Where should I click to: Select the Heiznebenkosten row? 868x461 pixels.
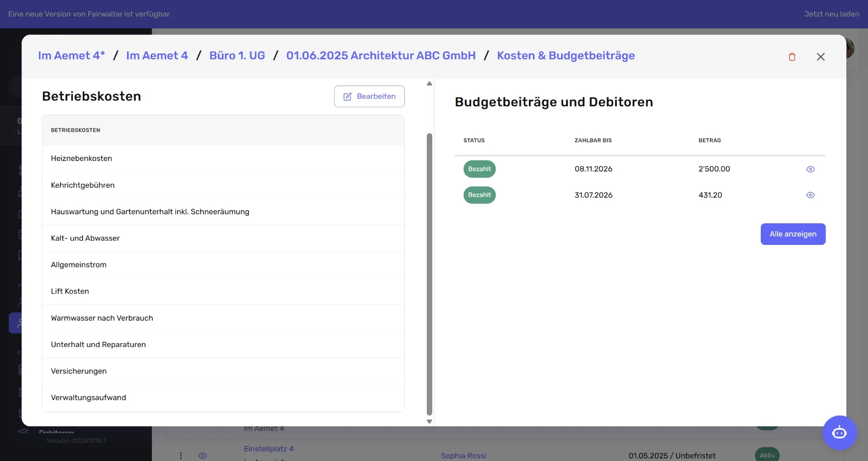point(223,158)
